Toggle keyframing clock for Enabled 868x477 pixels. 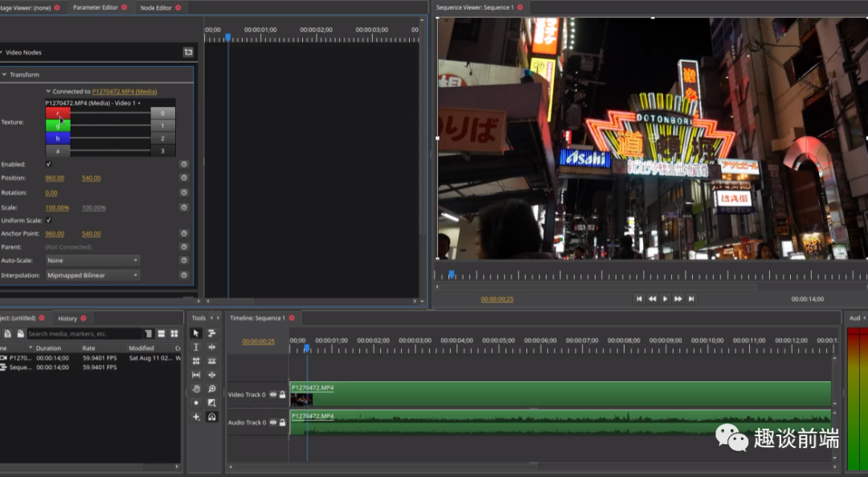click(x=184, y=164)
